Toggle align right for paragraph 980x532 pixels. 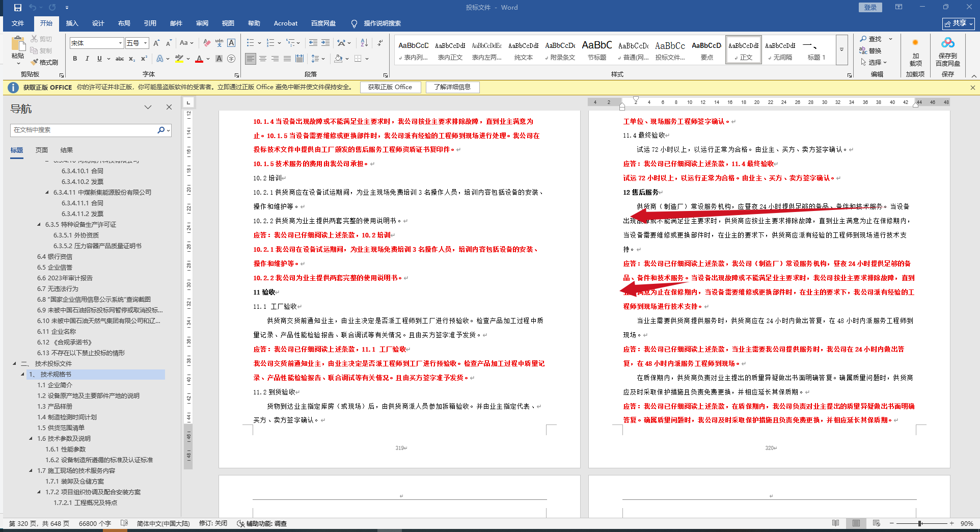[x=275, y=59]
